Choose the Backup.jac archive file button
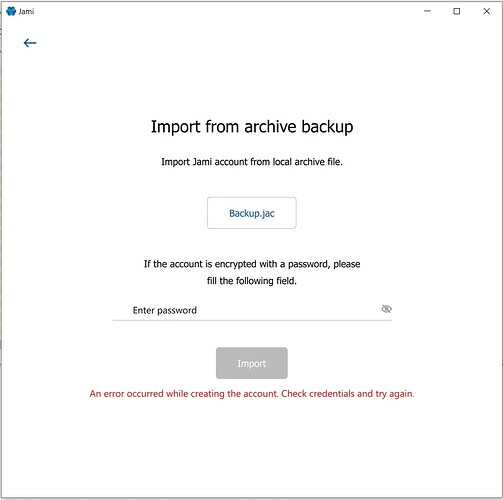The width and height of the screenshot is (503, 500). [252, 213]
